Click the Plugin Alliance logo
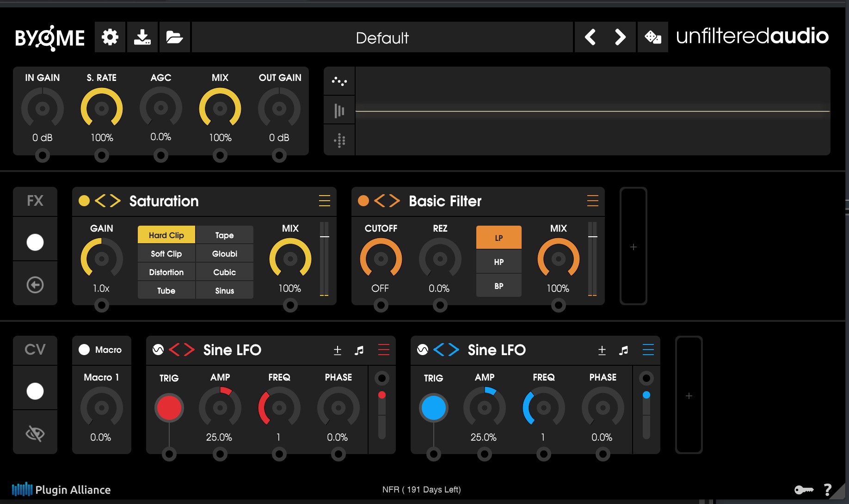849x504 pixels. click(x=61, y=489)
